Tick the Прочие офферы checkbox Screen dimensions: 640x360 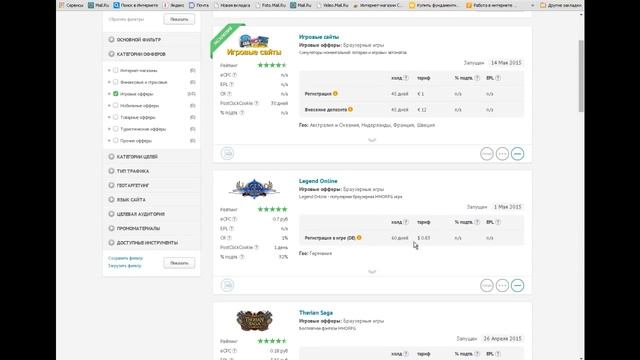pos(116,140)
